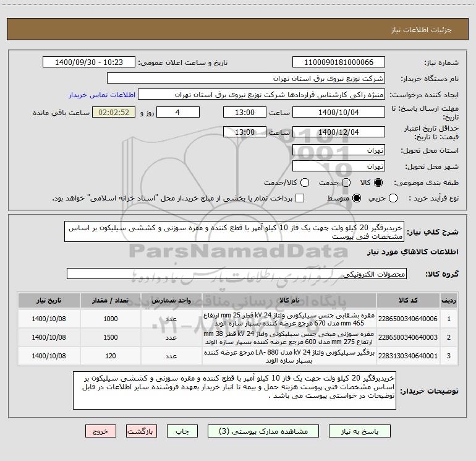Click the واحد شمارش column header
The height and width of the screenshot is (461, 476).
(x=171, y=300)
